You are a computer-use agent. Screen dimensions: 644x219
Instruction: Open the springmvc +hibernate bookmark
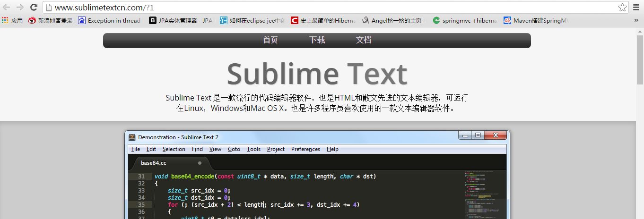click(465, 20)
